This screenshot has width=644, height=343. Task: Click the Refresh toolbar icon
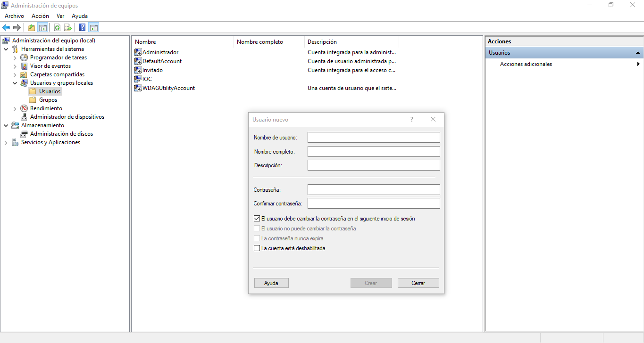point(57,27)
